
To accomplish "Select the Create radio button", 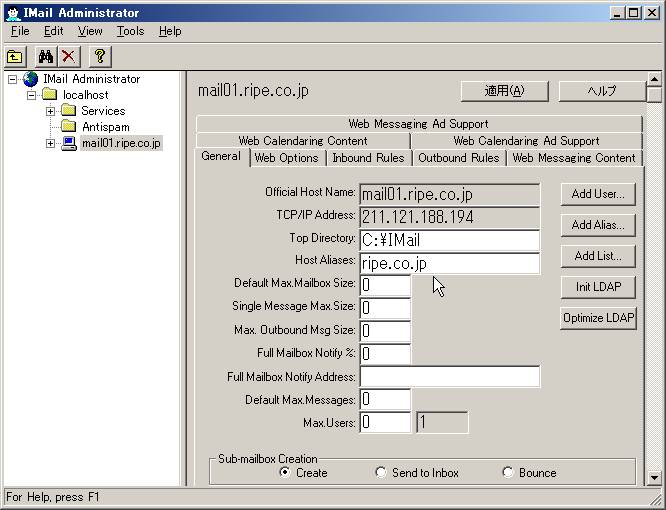I will tap(285, 472).
